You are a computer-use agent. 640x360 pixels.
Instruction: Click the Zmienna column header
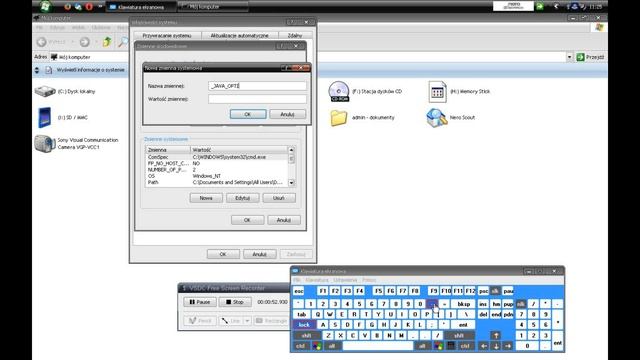click(168, 150)
